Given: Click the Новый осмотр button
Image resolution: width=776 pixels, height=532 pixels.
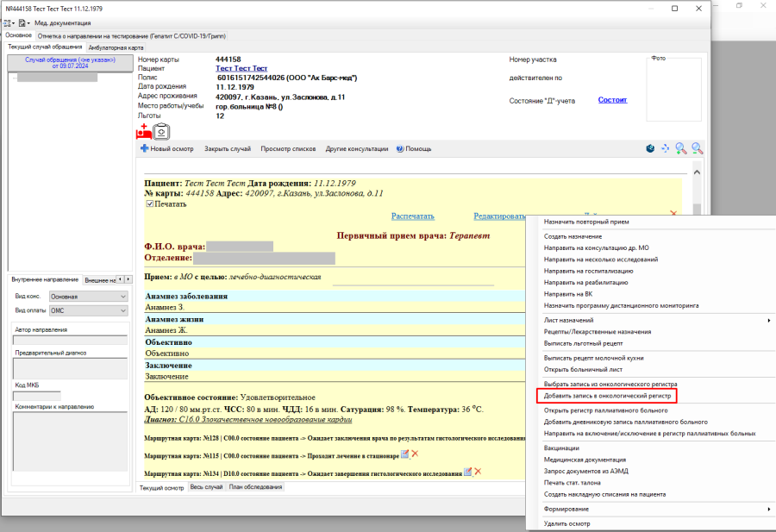Looking at the screenshot, I should 167,148.
